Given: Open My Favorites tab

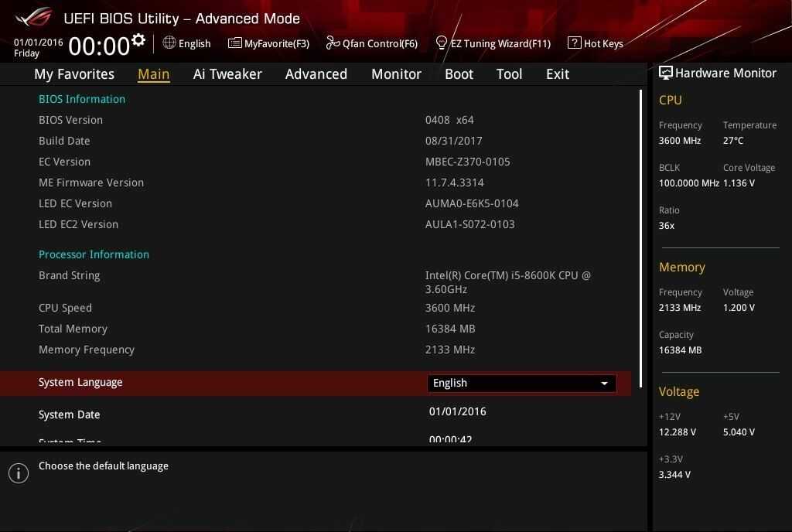Looking at the screenshot, I should (74, 74).
